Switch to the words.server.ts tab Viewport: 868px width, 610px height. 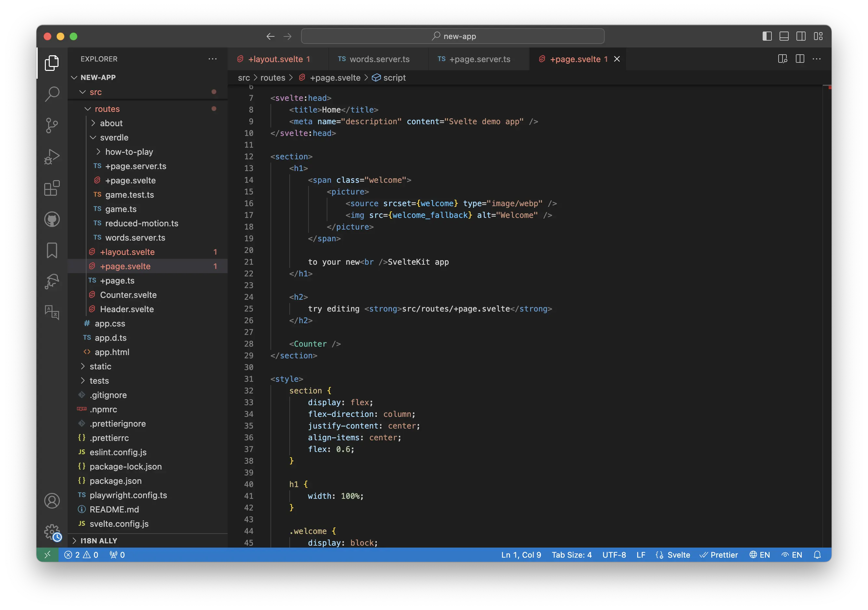(x=378, y=59)
